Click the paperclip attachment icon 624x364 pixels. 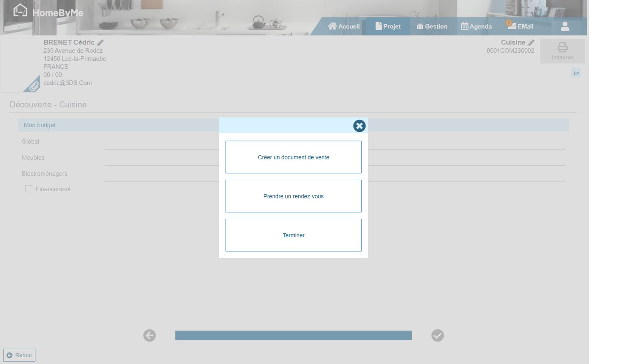[x=33, y=86]
